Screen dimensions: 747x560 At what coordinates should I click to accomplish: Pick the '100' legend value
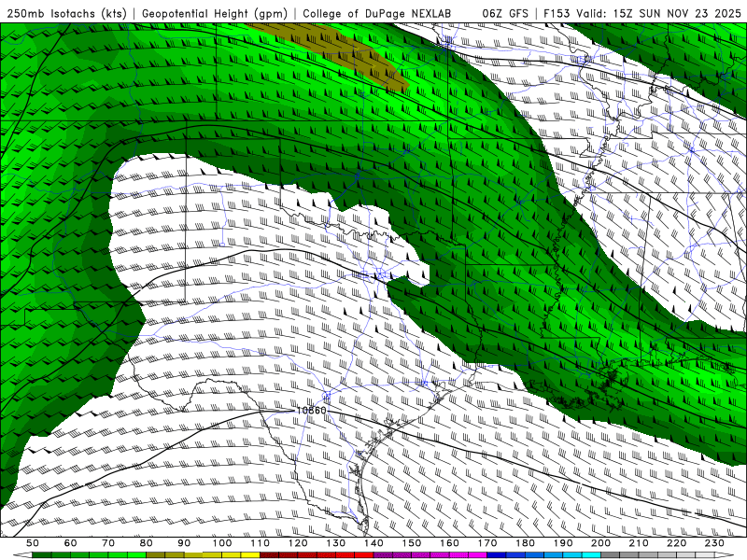pos(222,543)
